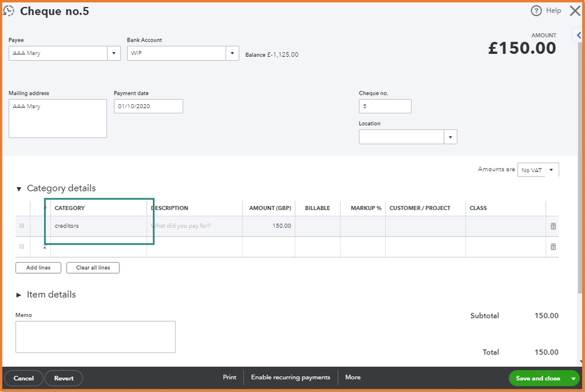Screen dimensions: 585x392
Task: Expand the Item details section
Action: coord(19,295)
